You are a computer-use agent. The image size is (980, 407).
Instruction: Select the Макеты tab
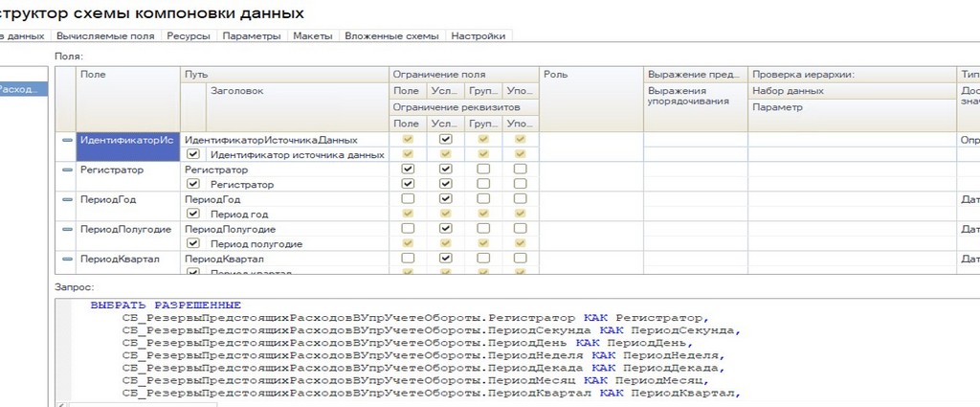pos(313,36)
